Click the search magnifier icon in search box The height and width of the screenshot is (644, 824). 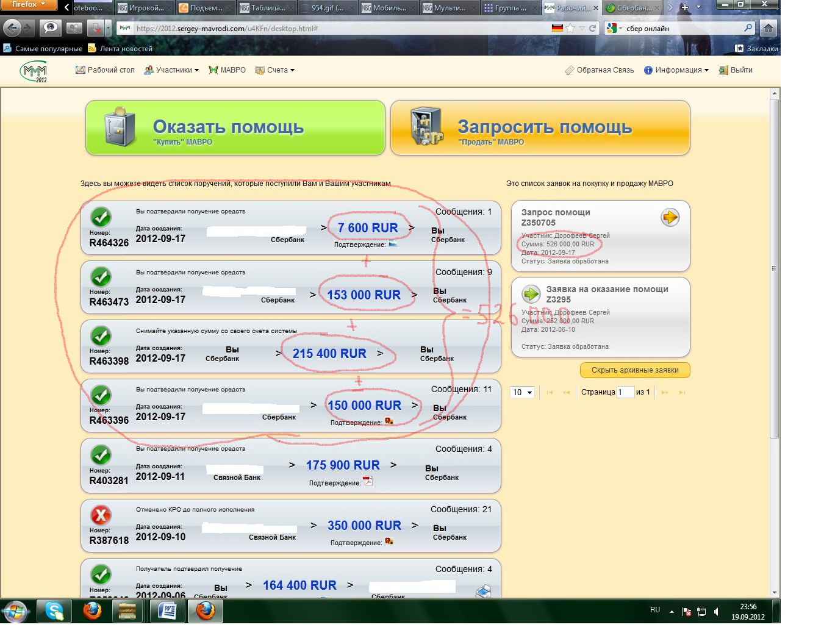pos(748,28)
